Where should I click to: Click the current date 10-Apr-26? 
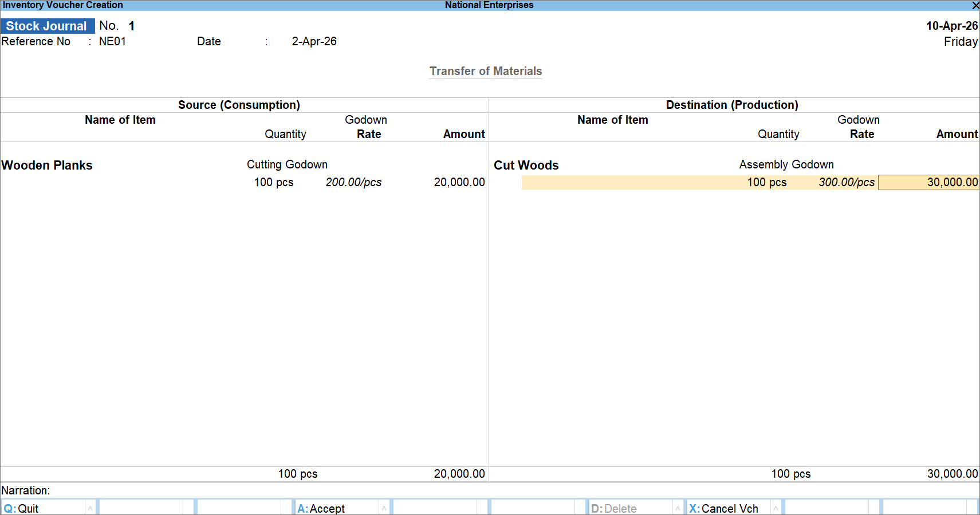[x=952, y=26]
